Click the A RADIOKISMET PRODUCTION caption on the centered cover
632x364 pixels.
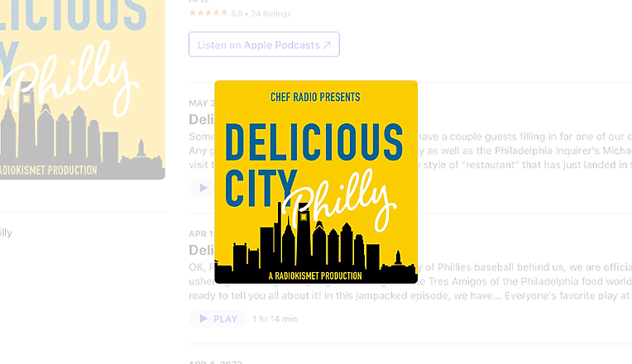click(x=315, y=276)
